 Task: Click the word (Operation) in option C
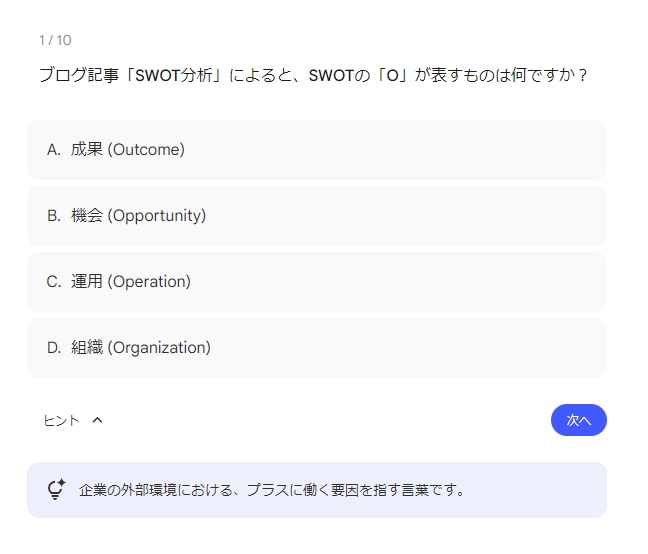pos(149,282)
